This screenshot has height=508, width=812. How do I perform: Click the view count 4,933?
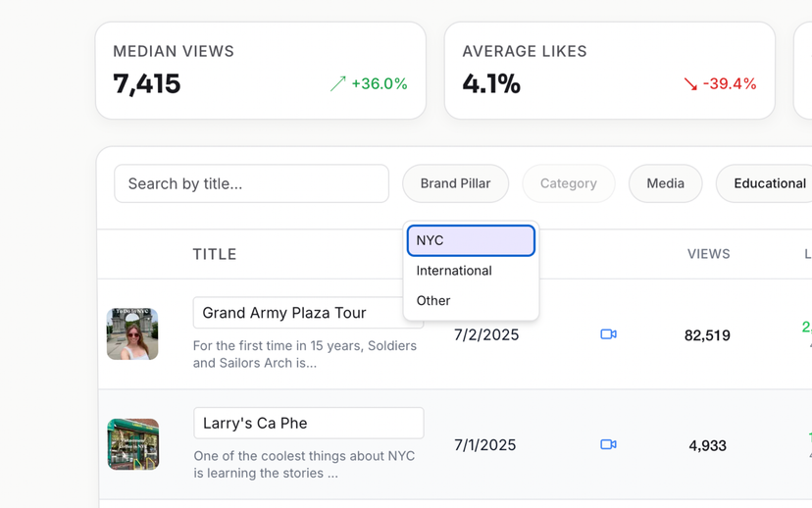tap(707, 446)
